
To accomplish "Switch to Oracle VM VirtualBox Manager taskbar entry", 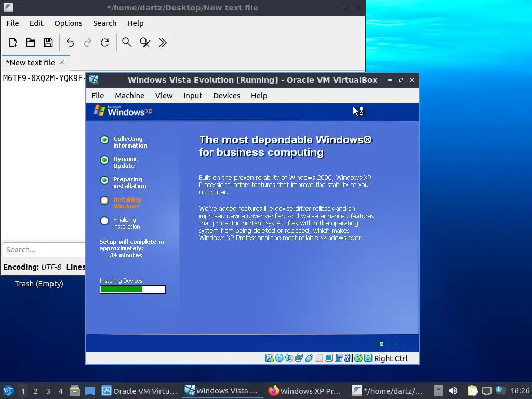I will tap(139, 391).
